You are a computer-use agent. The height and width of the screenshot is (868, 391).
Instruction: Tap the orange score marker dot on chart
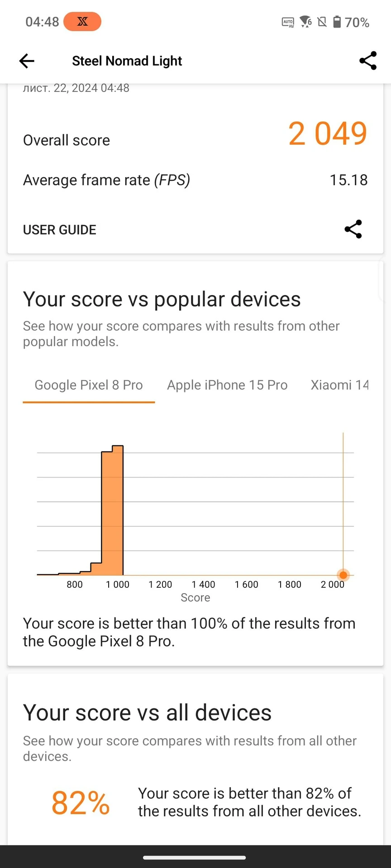pos(343,575)
